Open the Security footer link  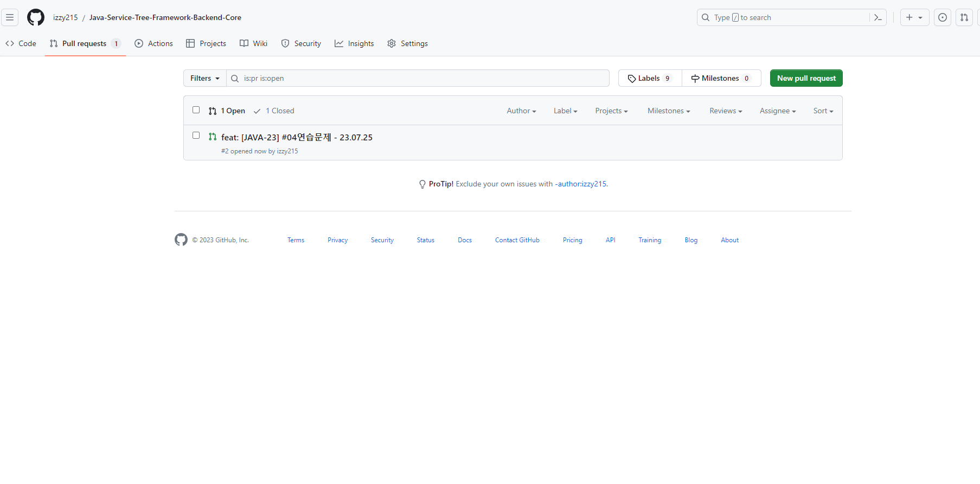[x=382, y=240]
